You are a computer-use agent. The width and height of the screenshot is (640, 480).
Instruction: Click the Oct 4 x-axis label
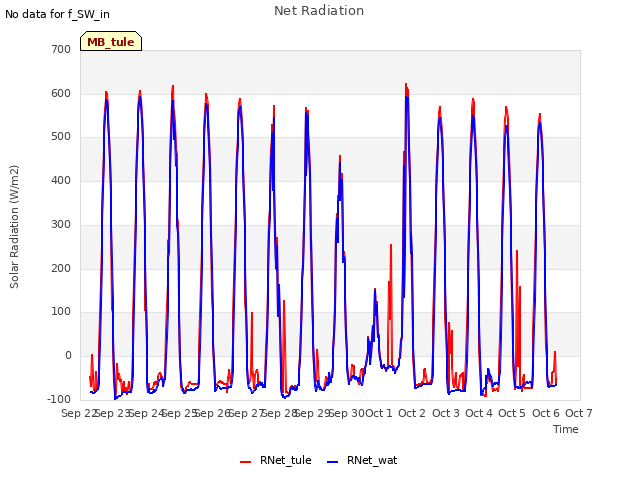(x=479, y=413)
